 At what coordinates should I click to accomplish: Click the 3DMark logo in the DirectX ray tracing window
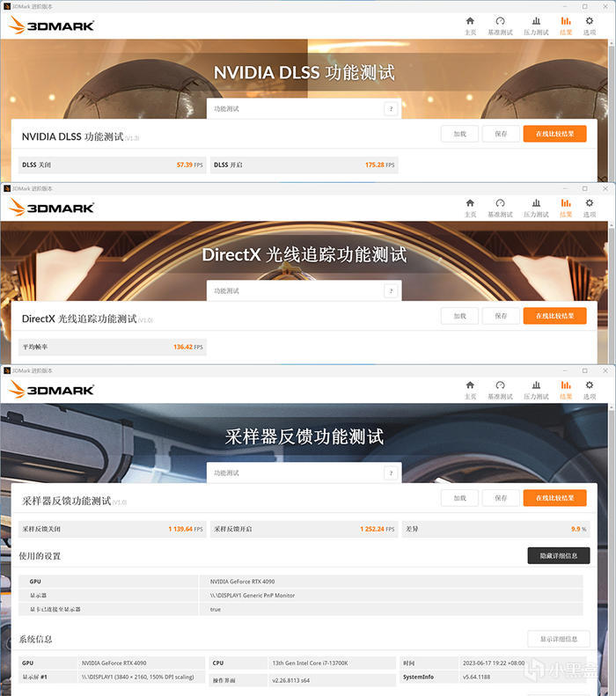coord(51,208)
